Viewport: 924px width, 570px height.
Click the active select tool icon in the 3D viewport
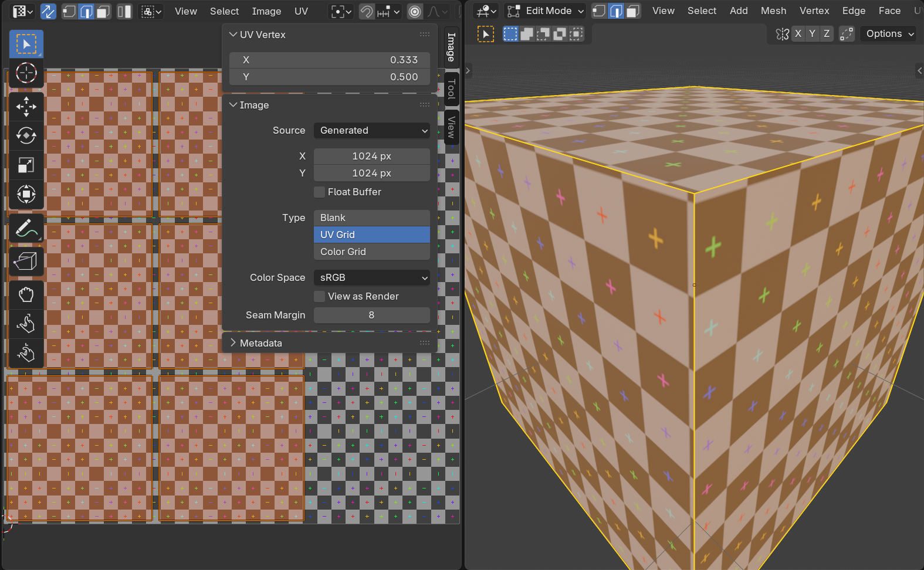click(x=486, y=34)
